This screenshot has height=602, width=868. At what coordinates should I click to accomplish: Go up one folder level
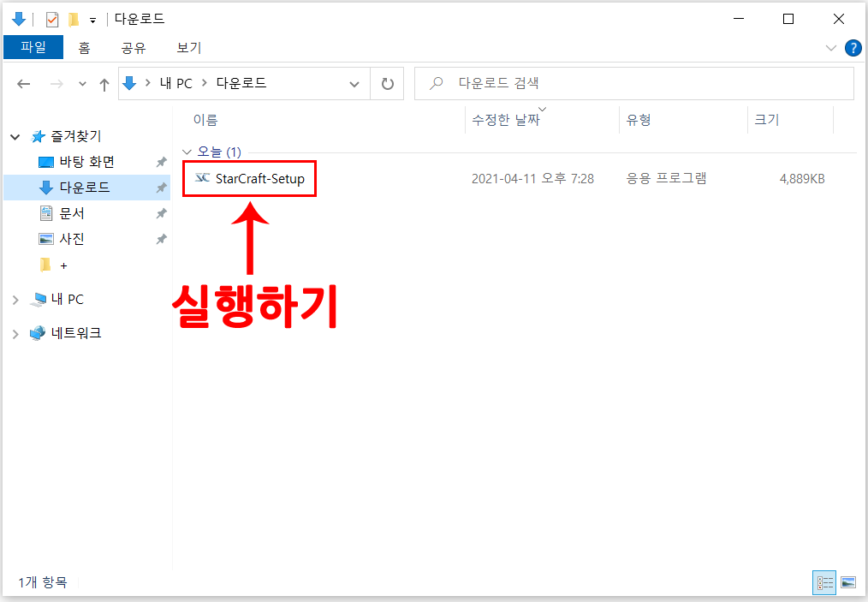104,84
